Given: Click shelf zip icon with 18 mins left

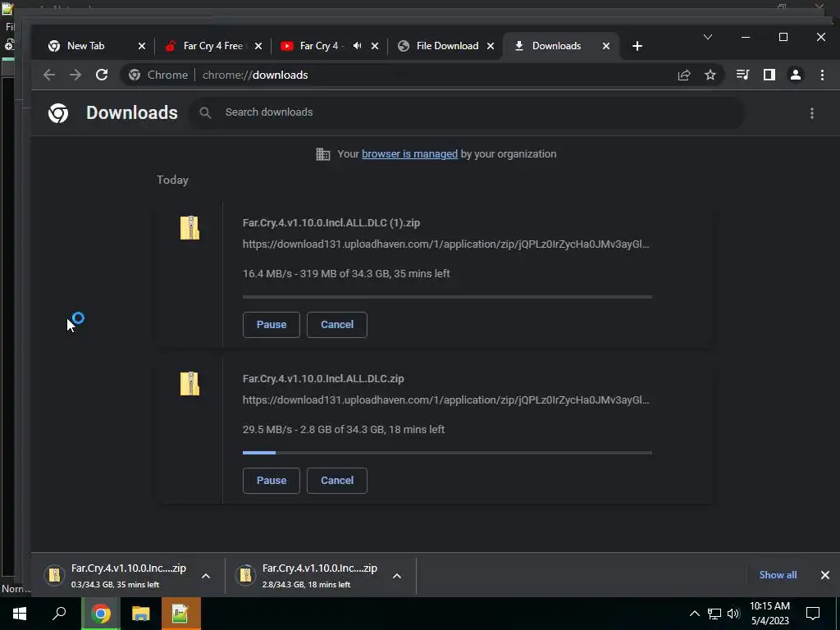Looking at the screenshot, I should coord(246,575).
